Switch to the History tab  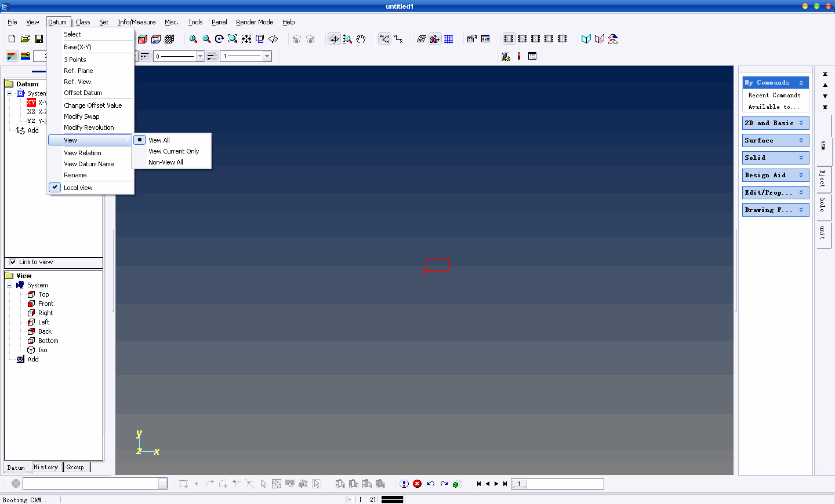46,467
